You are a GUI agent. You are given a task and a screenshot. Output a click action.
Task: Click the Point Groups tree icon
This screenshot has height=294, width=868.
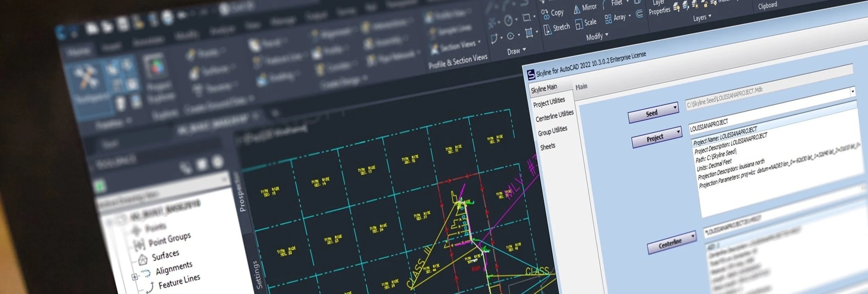(x=140, y=245)
